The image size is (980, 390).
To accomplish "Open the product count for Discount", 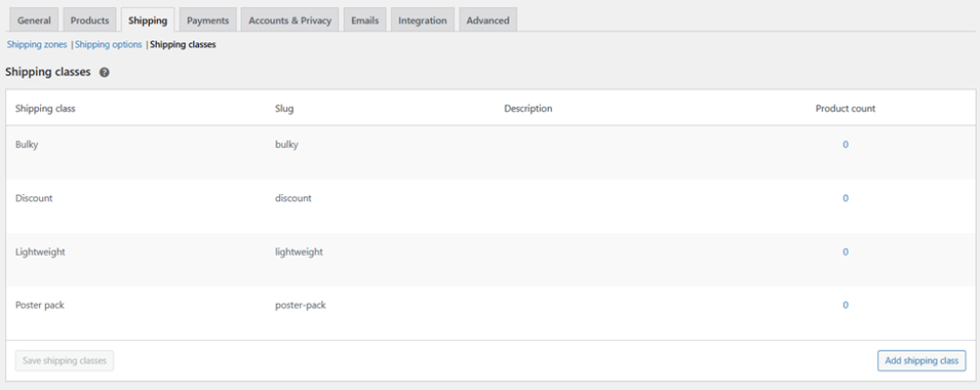I will pos(846,198).
